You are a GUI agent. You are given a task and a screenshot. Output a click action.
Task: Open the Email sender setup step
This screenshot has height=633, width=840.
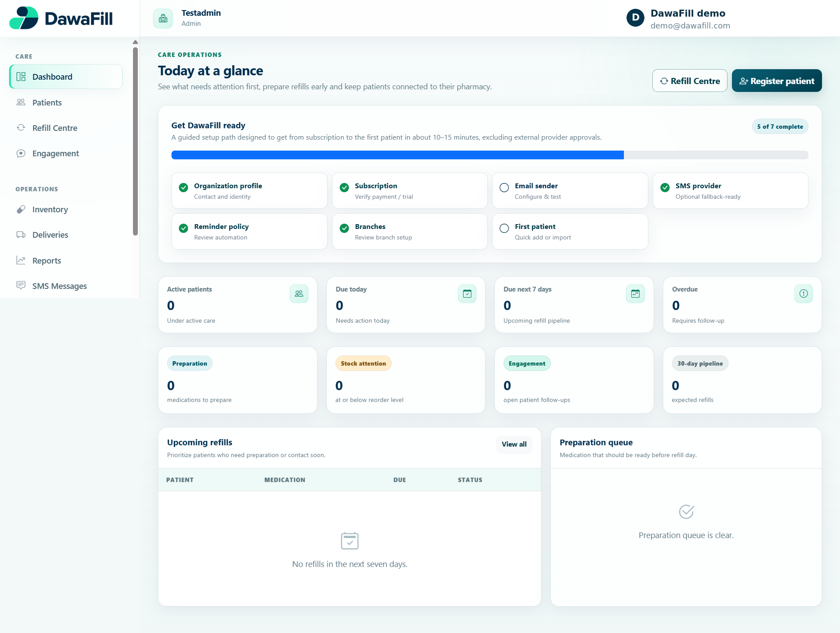pos(570,191)
